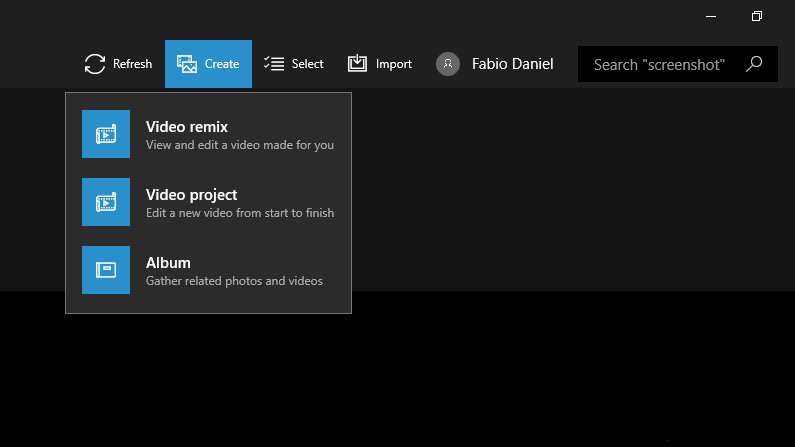Click the Video project blue tile icon
Screen dimensions: 795x447
pos(106,202)
